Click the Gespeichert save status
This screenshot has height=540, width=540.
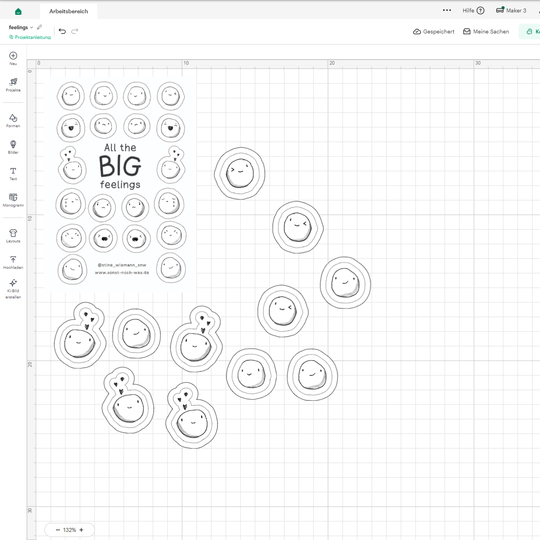(x=433, y=32)
